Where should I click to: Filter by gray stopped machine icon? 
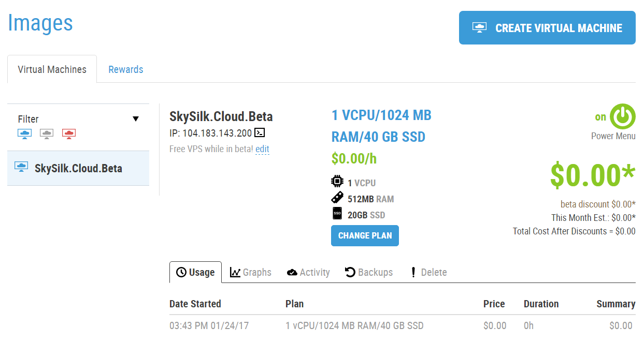[47, 134]
